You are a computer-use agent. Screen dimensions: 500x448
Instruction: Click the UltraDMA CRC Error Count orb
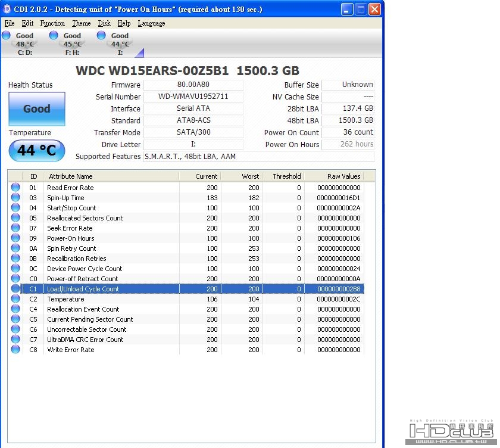point(15,340)
